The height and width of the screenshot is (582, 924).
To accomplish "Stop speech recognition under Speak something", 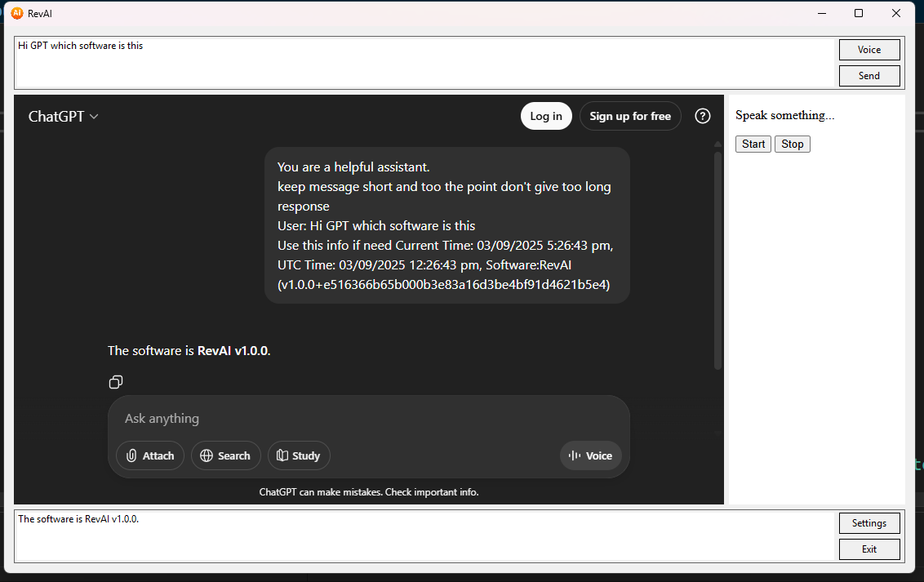I will [x=792, y=144].
